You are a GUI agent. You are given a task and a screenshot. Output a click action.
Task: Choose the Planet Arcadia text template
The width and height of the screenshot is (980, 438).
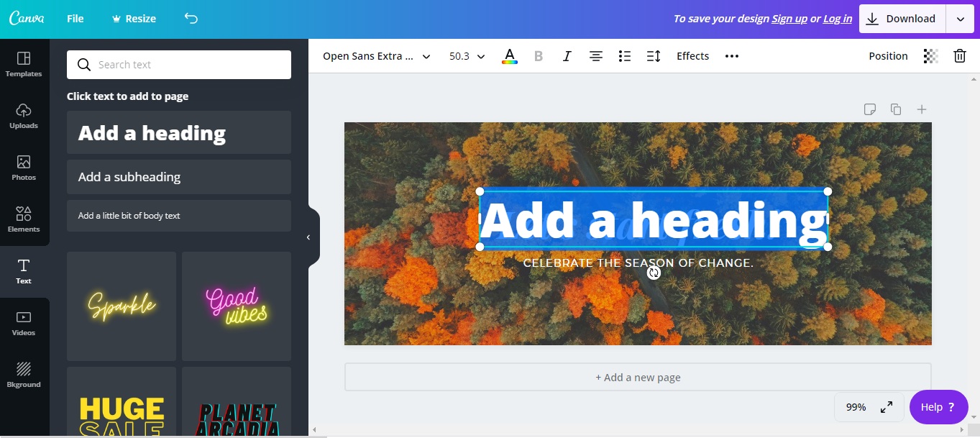pos(237,402)
